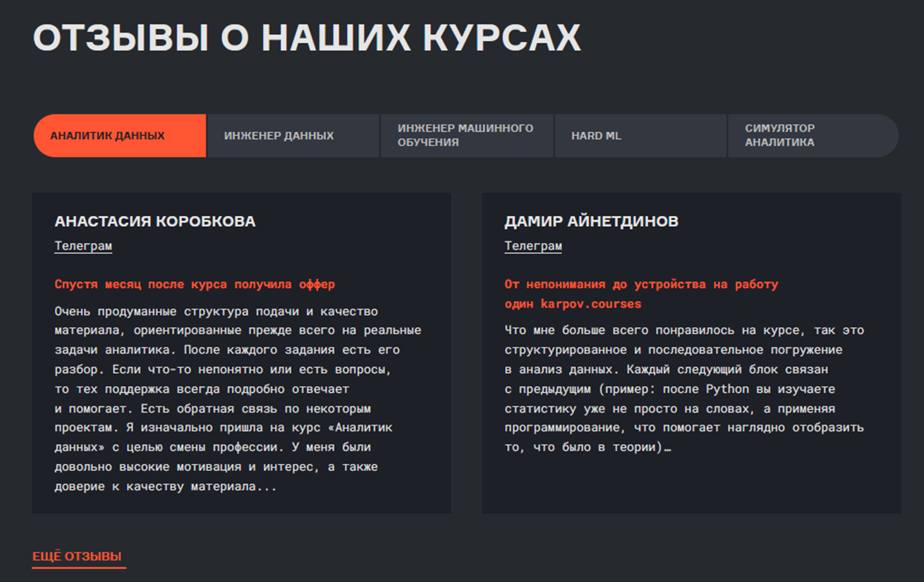The height and width of the screenshot is (582, 924).
Task: Click the name Анастасия Коробкова
Action: tap(155, 222)
